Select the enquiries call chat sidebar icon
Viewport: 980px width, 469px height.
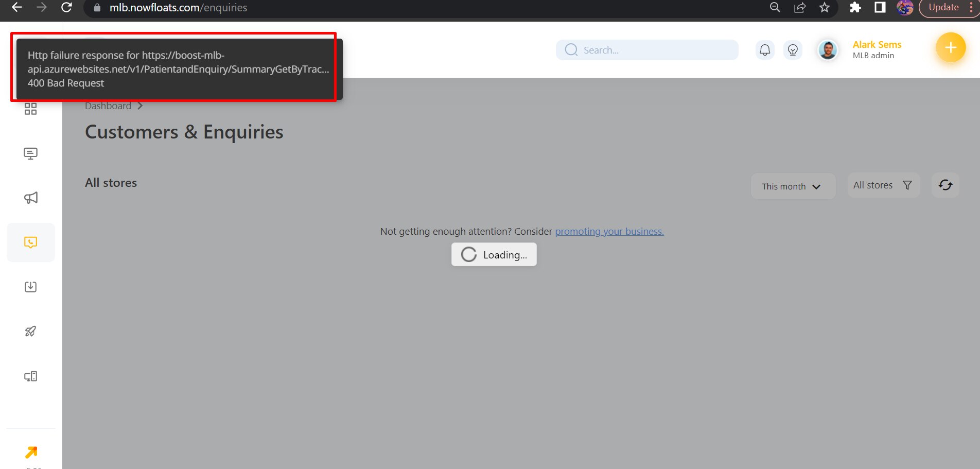click(30, 242)
